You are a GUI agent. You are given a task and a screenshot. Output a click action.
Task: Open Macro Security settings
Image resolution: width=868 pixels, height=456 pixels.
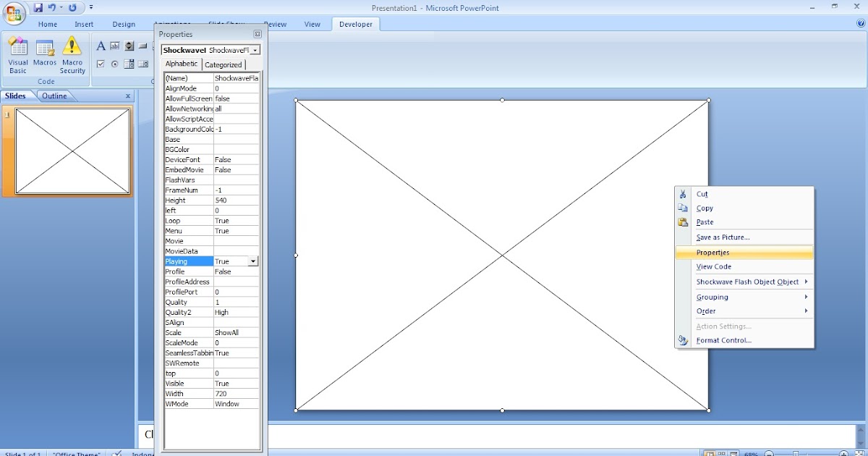click(72, 55)
